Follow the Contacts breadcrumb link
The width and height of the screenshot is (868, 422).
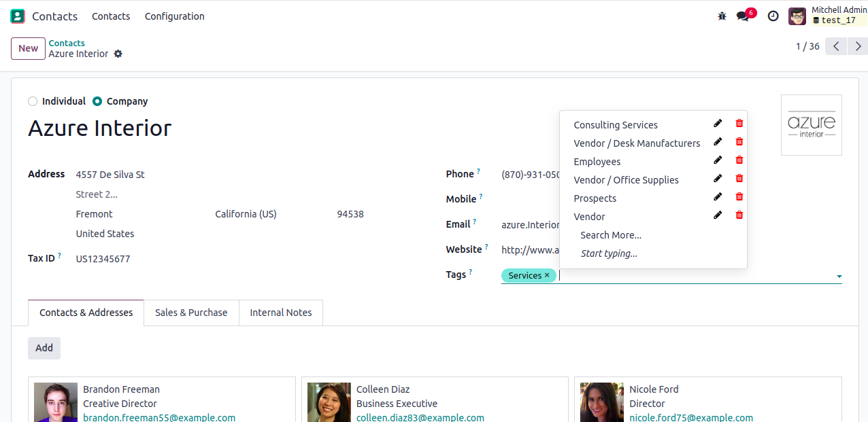pos(67,43)
